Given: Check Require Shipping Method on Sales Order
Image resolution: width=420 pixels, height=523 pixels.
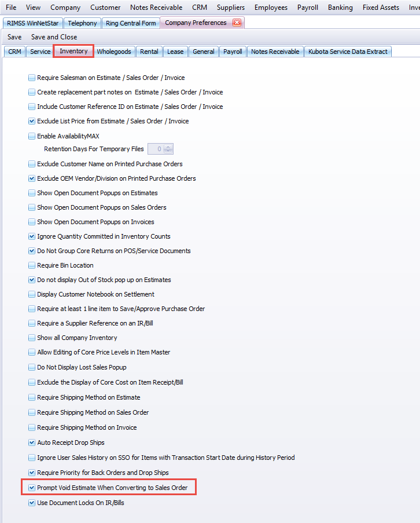Looking at the screenshot, I should coord(32,412).
